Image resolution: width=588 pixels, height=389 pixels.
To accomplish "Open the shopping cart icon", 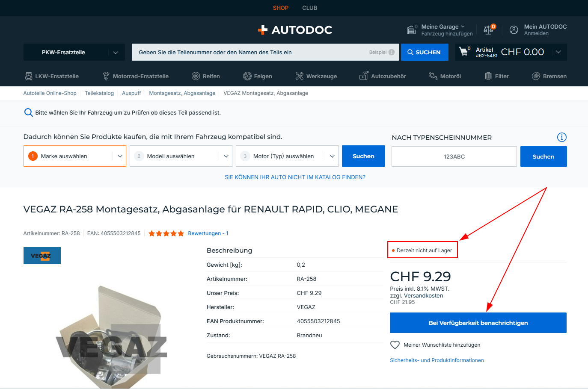I will 463,52.
